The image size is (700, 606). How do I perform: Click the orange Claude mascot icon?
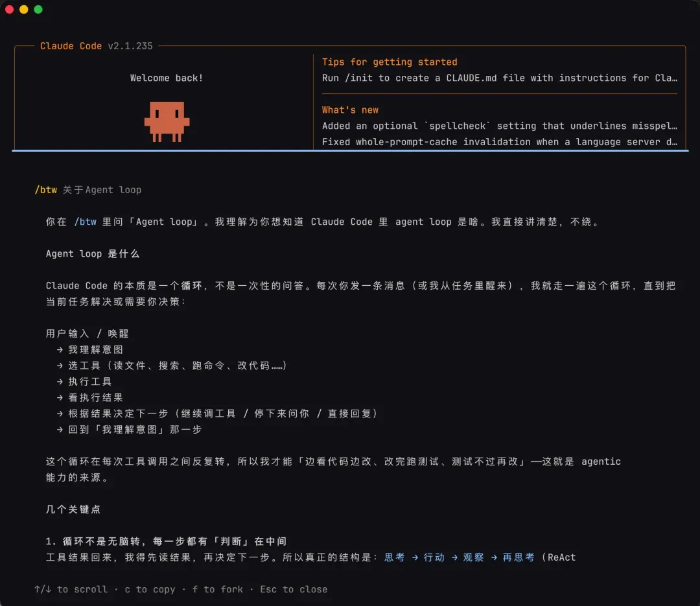pyautogui.click(x=167, y=121)
